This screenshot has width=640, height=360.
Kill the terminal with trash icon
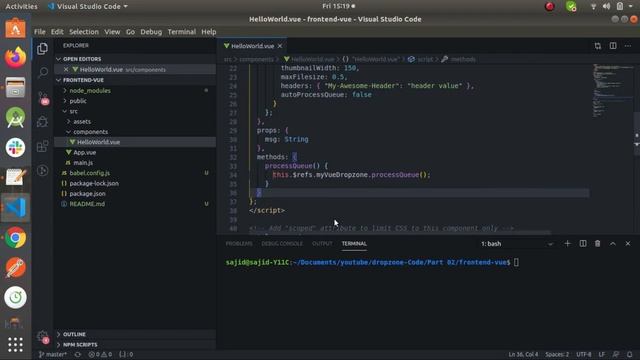tap(598, 244)
